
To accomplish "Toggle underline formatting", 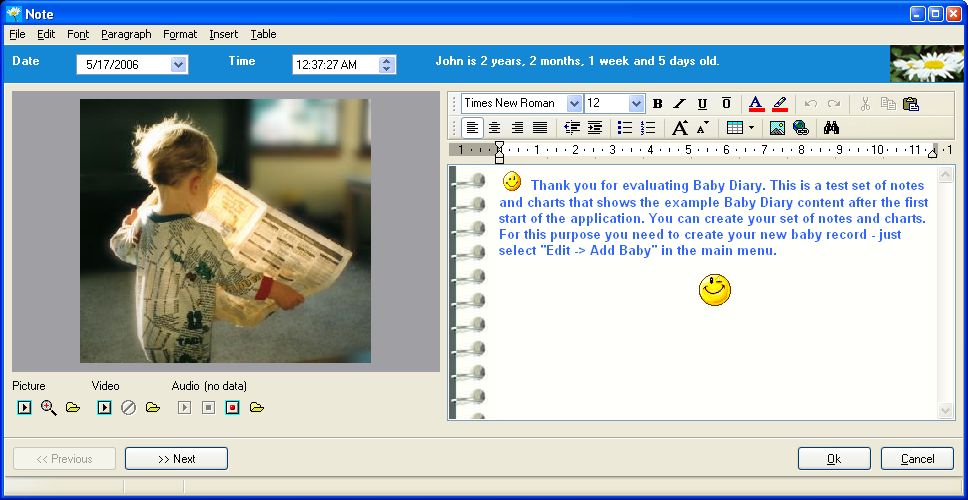I will pos(702,104).
